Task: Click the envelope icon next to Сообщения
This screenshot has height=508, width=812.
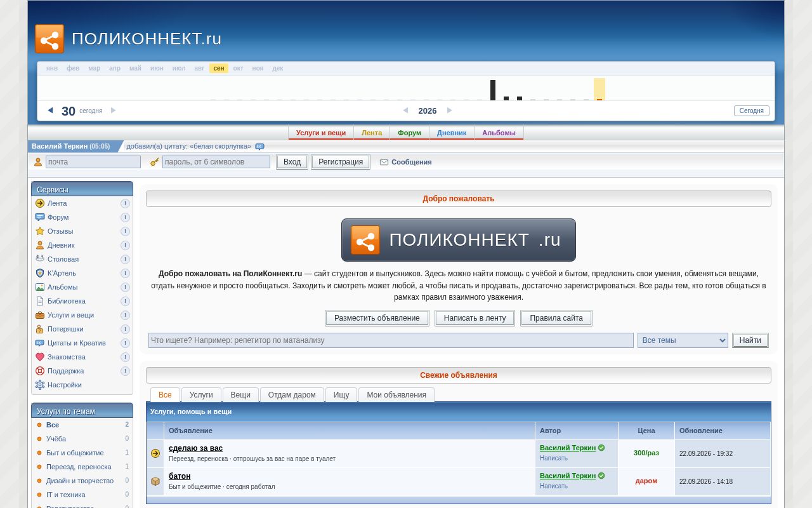Action: click(x=384, y=162)
